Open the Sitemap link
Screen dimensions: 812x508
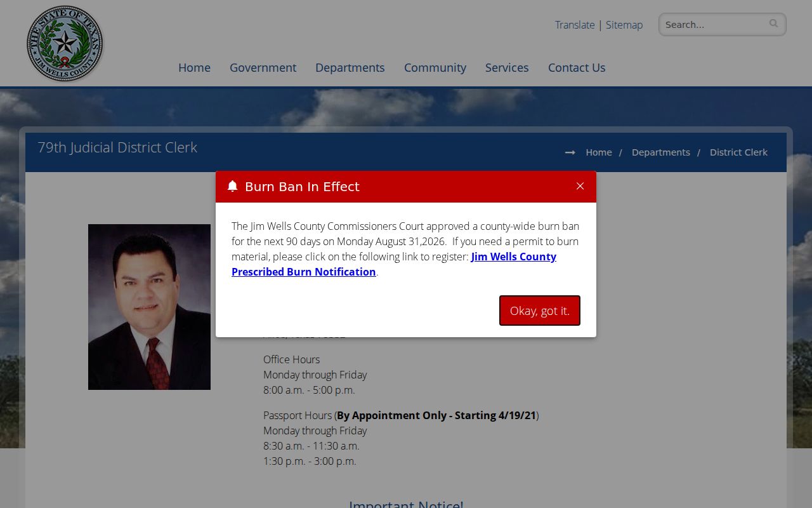click(624, 25)
